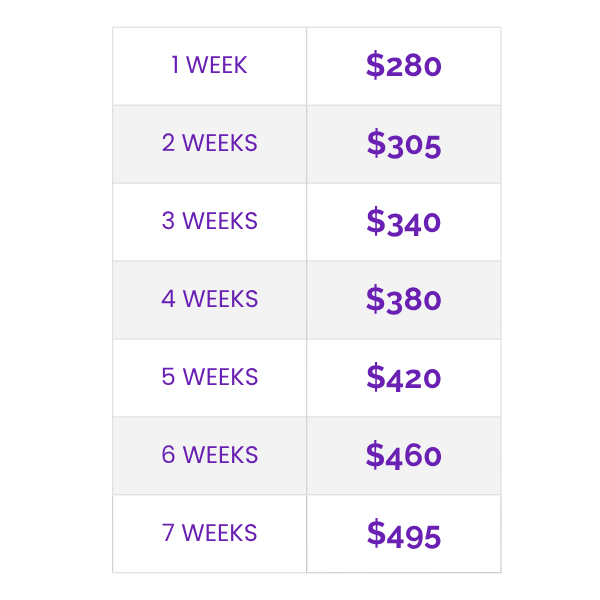Click the 4 WEEKS label
Image resolution: width=600 pixels, height=600 pixels.
coord(209,300)
